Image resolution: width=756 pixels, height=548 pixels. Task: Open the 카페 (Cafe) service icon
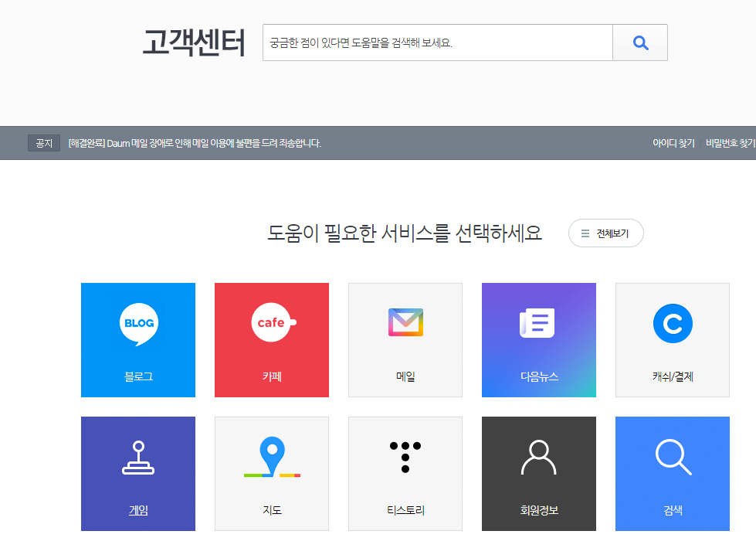pos(271,321)
